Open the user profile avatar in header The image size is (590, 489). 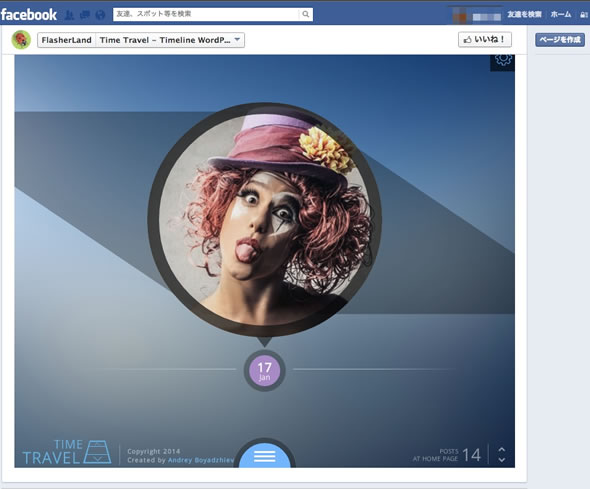click(460, 16)
